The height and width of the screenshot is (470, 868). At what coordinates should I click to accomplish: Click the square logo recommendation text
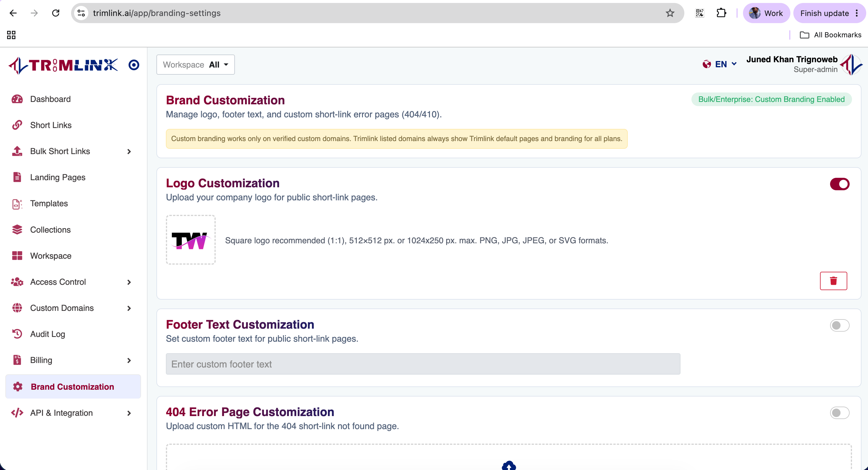tap(417, 240)
